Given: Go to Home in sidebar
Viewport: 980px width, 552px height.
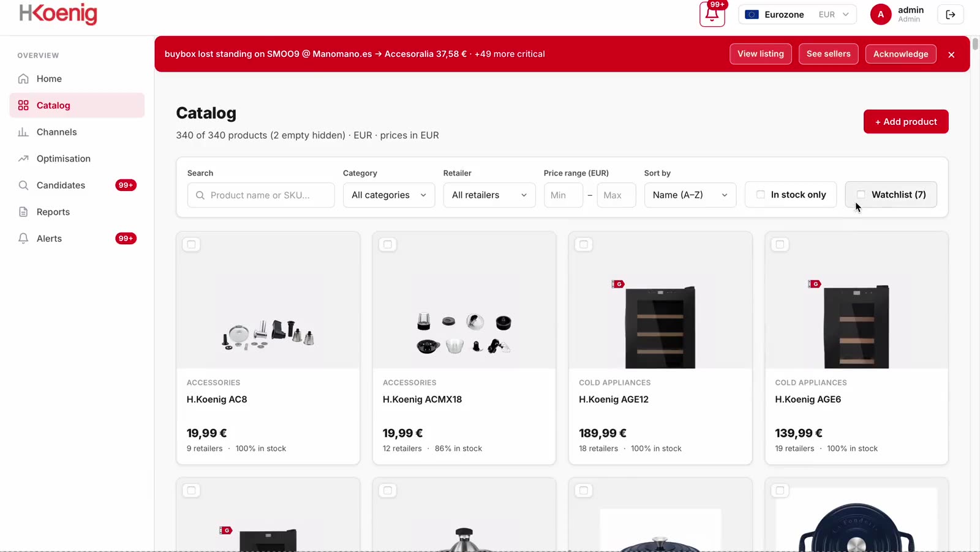Looking at the screenshot, I should point(77,79).
